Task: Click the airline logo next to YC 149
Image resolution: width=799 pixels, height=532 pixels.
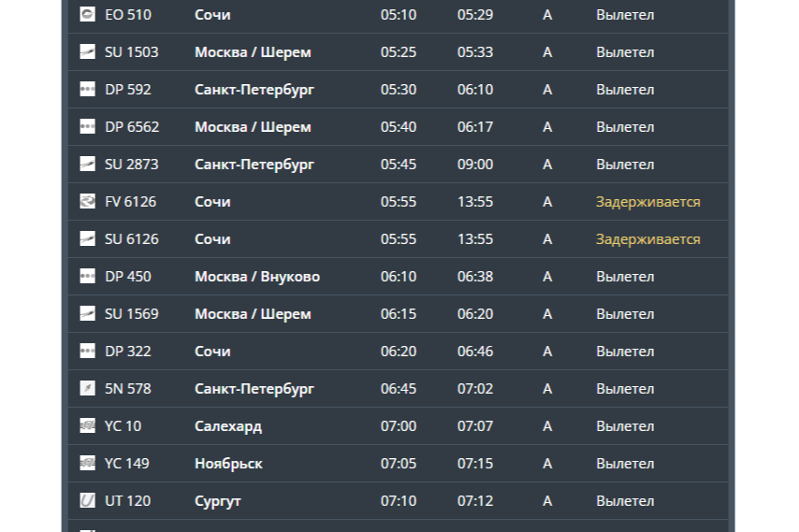Action: pyautogui.click(x=88, y=464)
